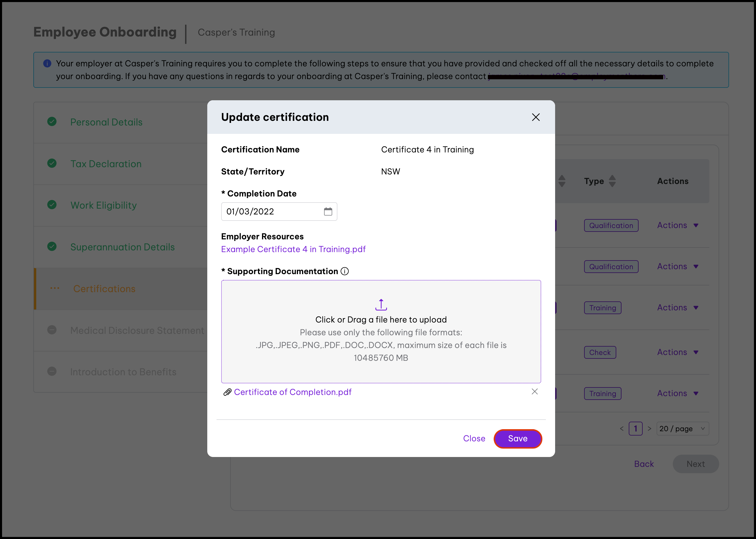Expand Actions dropdown in Check row
The width and height of the screenshot is (756, 539).
(678, 352)
